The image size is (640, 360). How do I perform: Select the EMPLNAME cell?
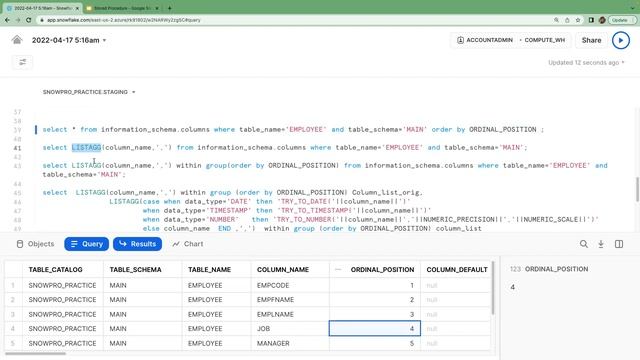click(290, 314)
